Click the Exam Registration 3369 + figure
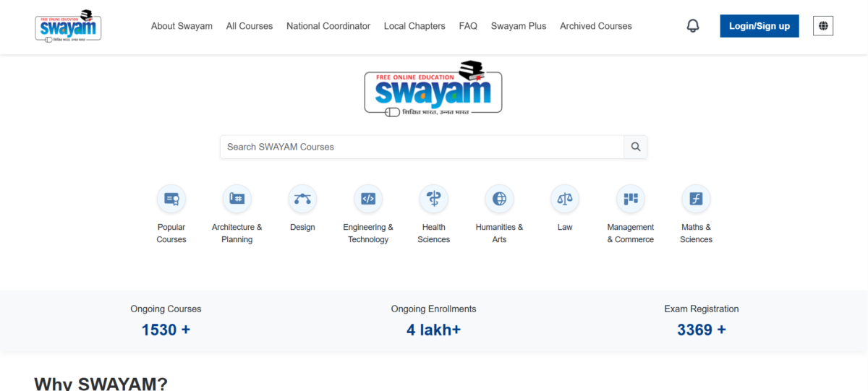Image resolution: width=868 pixels, height=391 pixels. 702,330
